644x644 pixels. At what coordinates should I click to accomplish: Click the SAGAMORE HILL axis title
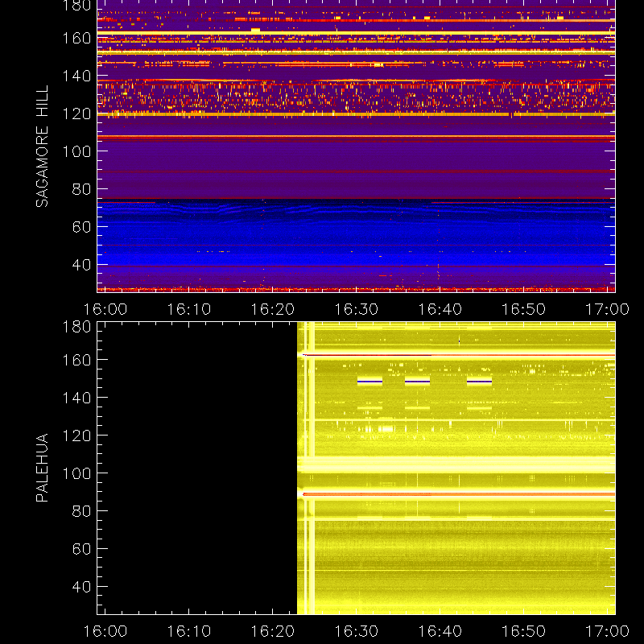click(42, 147)
